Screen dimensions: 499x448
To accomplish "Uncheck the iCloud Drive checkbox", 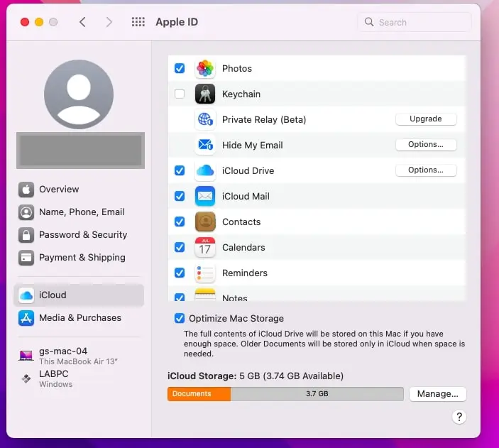I will [180, 170].
